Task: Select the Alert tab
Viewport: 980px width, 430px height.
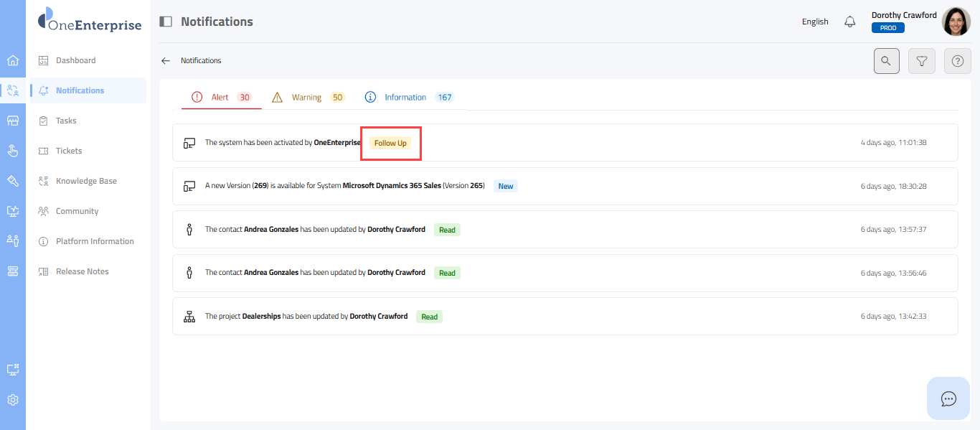Action: point(221,98)
